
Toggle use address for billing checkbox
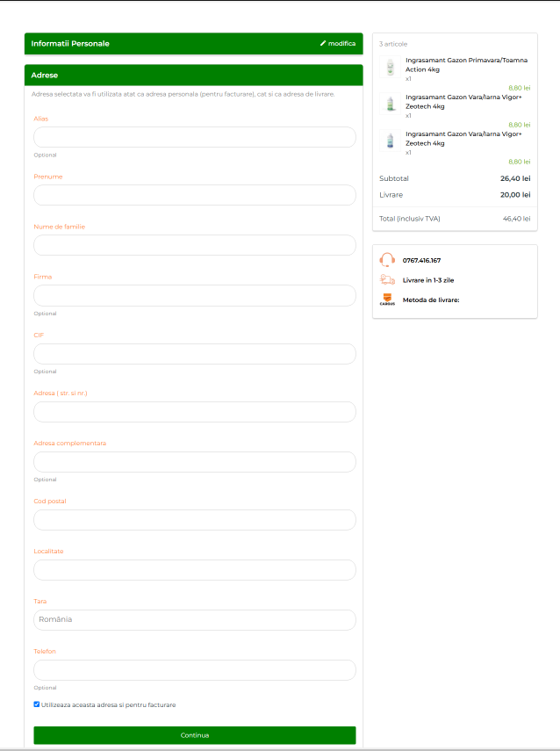pos(37,704)
